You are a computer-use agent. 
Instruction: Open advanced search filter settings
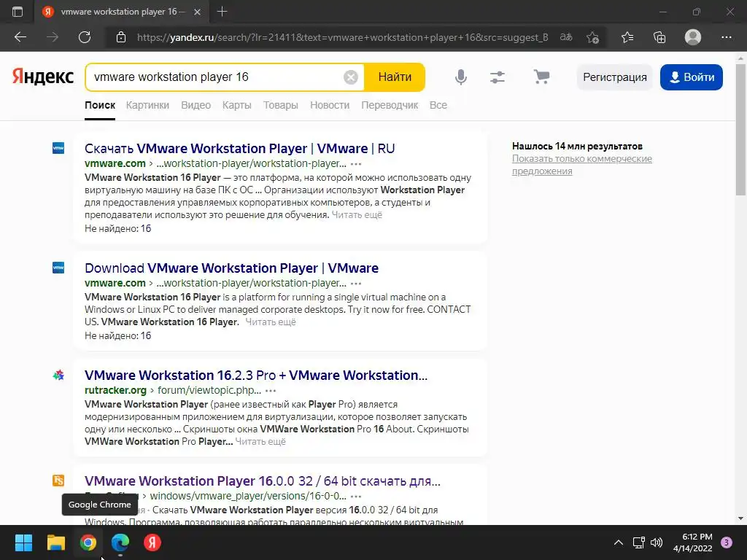(498, 77)
